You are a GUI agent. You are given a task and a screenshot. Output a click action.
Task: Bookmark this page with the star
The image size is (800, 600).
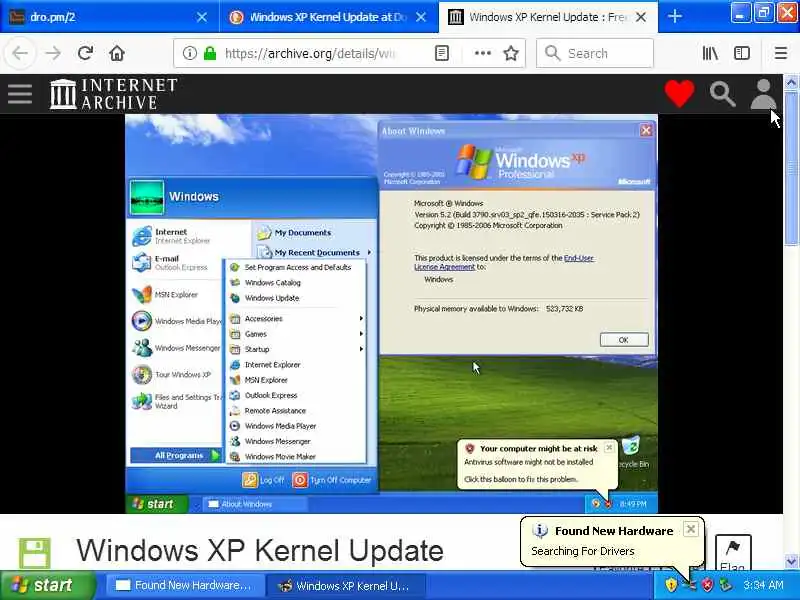coord(511,53)
